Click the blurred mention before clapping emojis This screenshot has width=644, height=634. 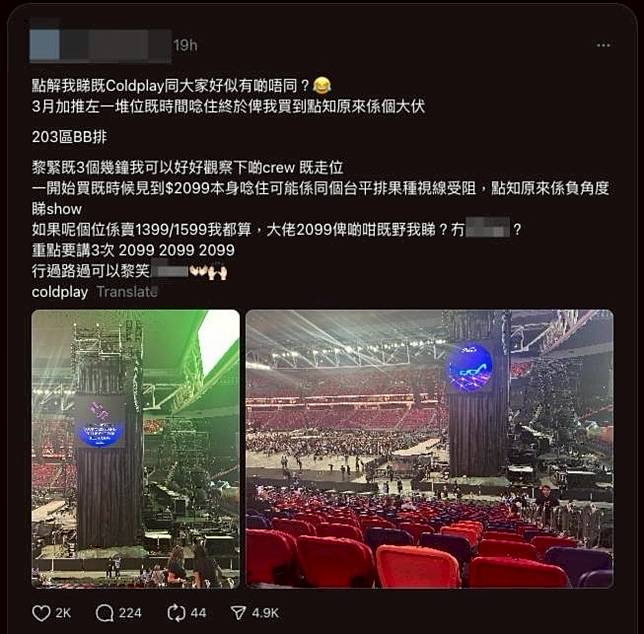(x=170, y=270)
